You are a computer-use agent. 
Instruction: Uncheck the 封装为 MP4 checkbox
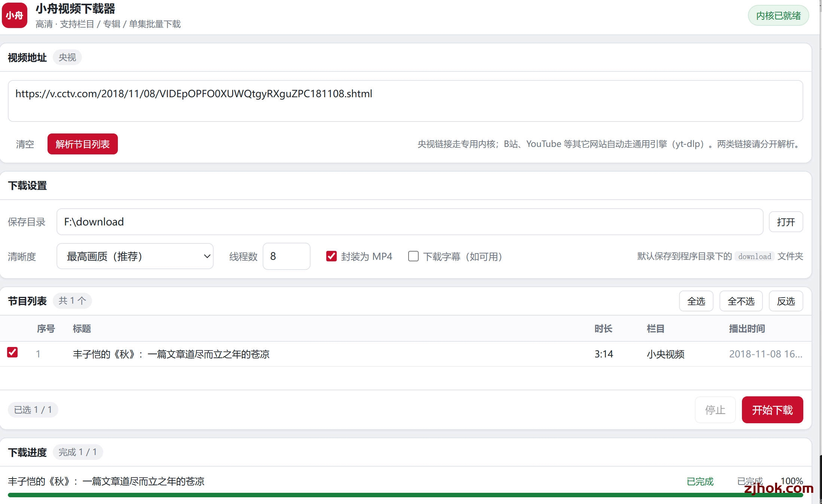point(331,256)
